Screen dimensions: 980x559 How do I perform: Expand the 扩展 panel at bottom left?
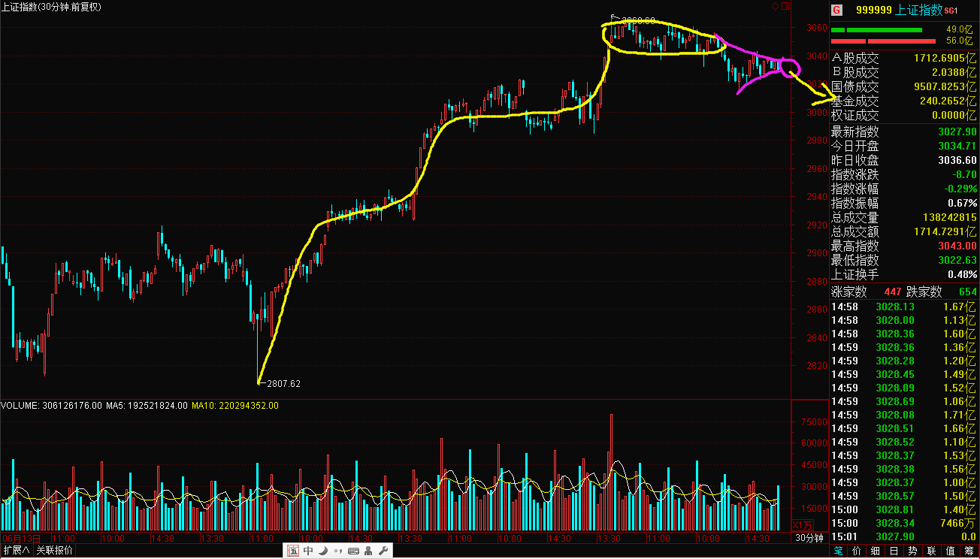[16, 551]
